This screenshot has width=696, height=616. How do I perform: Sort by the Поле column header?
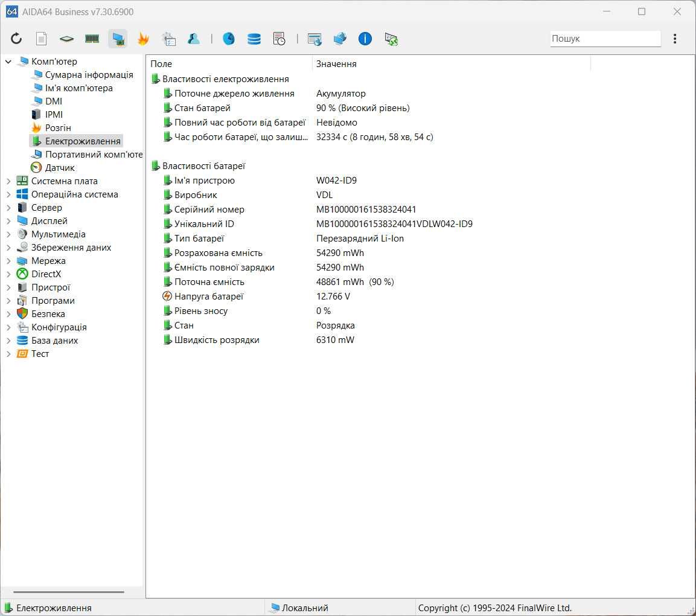[229, 64]
